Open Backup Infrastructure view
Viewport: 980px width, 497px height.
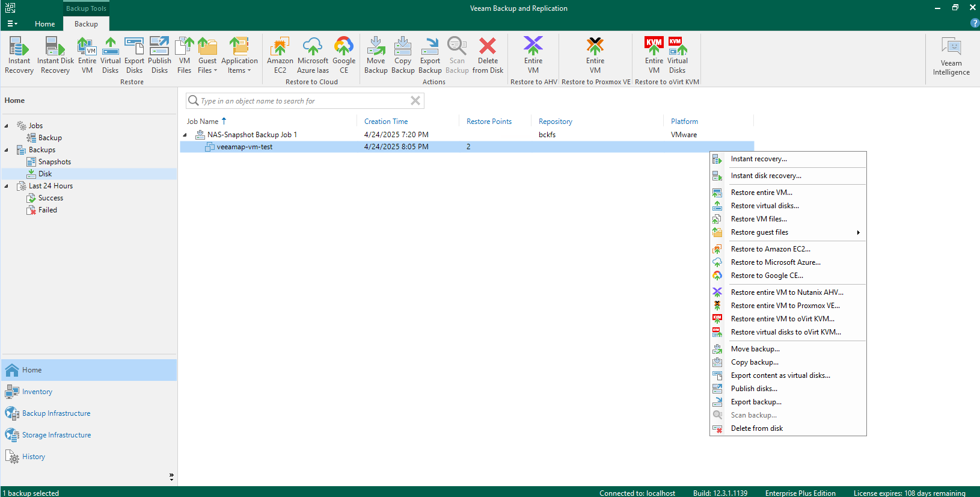[89, 413]
